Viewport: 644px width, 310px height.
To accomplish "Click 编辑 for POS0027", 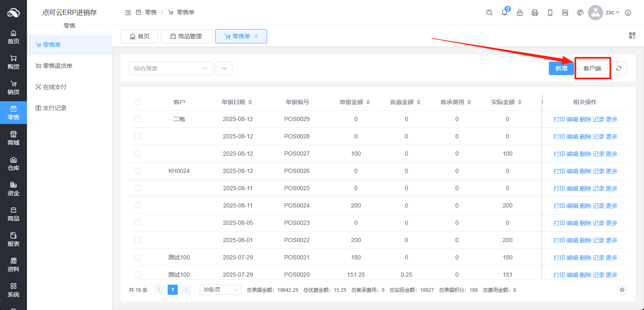I will [x=572, y=154].
